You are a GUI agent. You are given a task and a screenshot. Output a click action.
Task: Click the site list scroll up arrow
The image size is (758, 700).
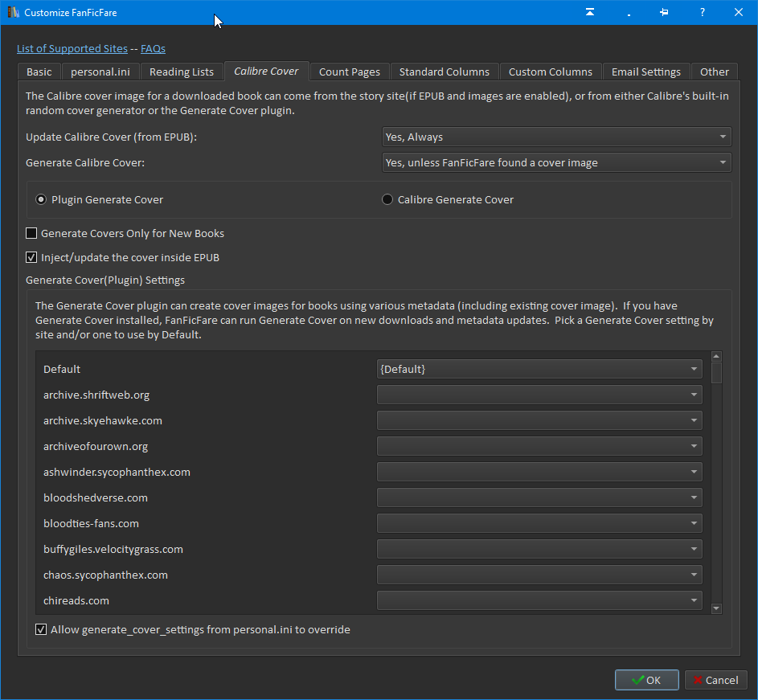click(x=716, y=357)
